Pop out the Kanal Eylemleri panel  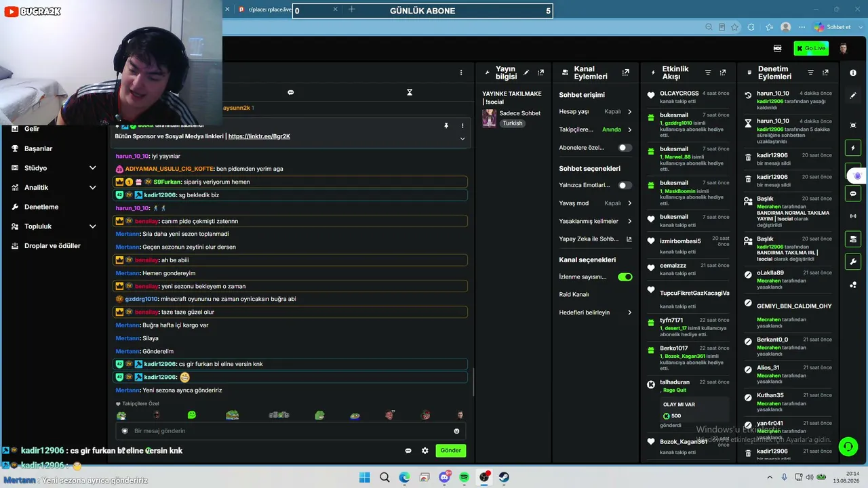(x=625, y=73)
